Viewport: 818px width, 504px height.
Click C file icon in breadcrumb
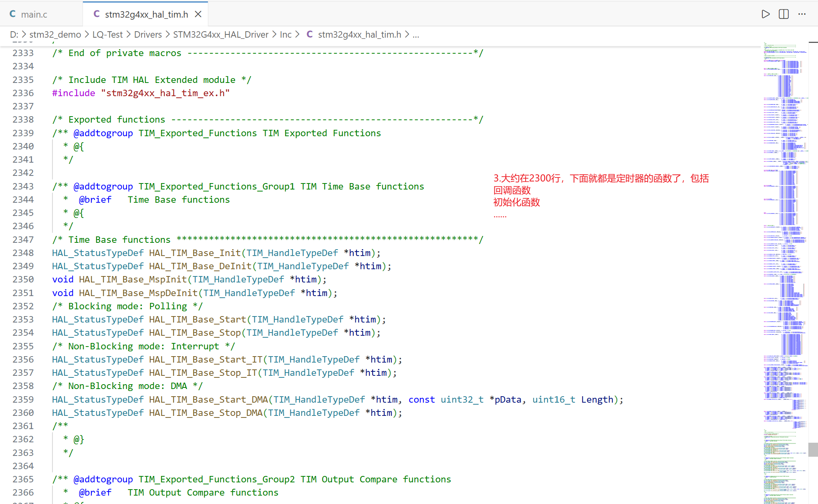pos(309,34)
